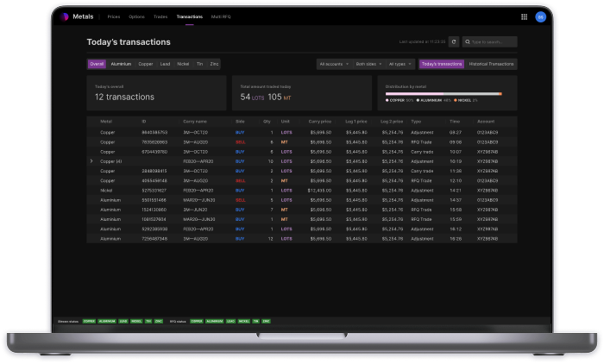The image size is (604, 364).
Task: Select the Overall metal filter
Action: coord(96,64)
